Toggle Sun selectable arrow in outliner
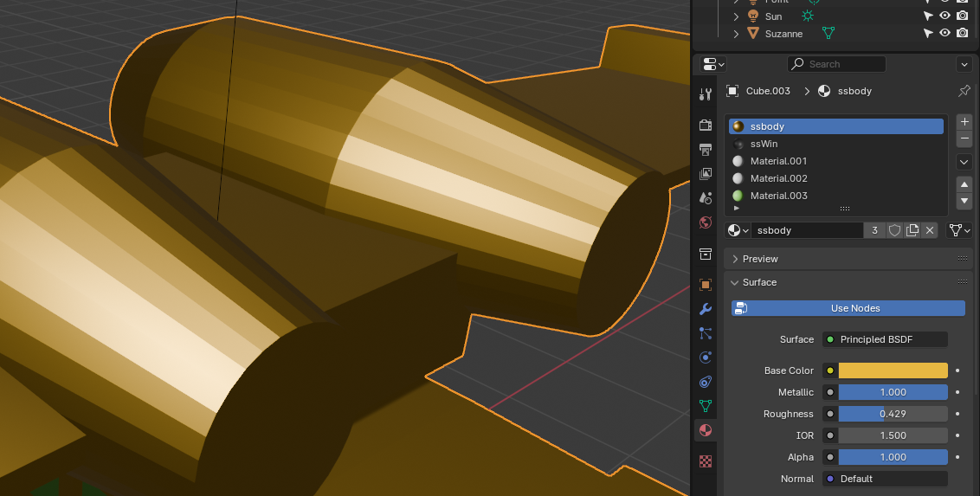This screenshot has height=496, width=980. click(928, 16)
